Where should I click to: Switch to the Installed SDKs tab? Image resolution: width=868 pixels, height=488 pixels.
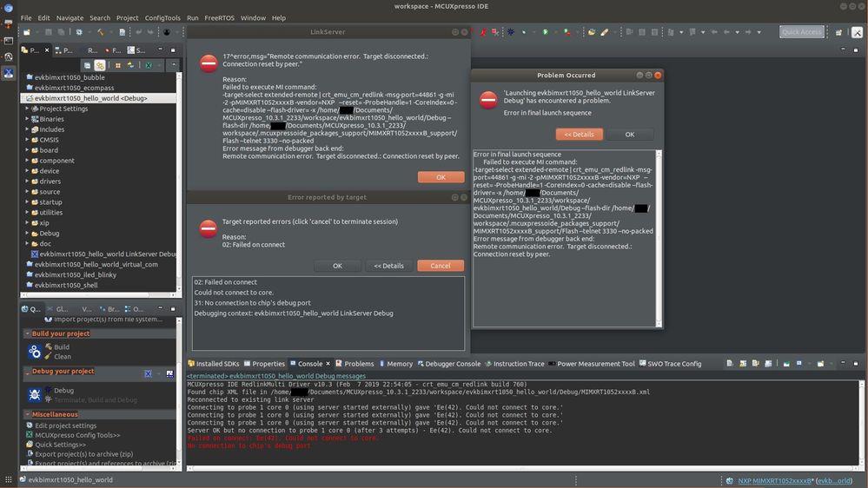pos(213,364)
